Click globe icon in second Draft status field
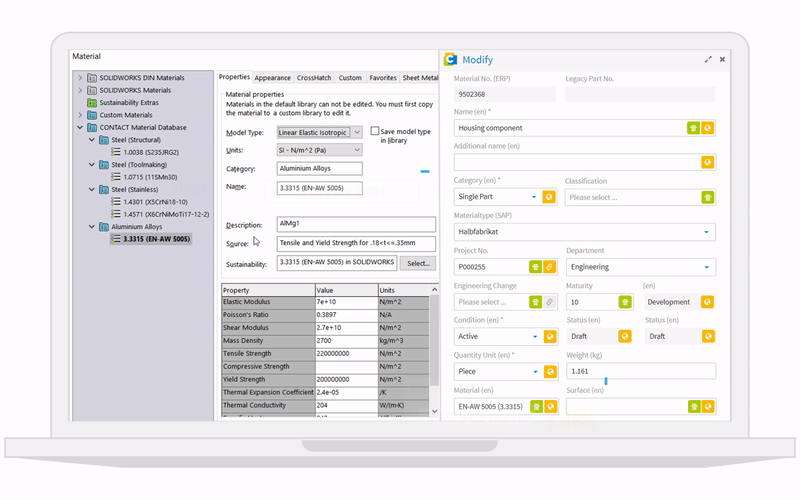The image size is (800, 500). [708, 336]
